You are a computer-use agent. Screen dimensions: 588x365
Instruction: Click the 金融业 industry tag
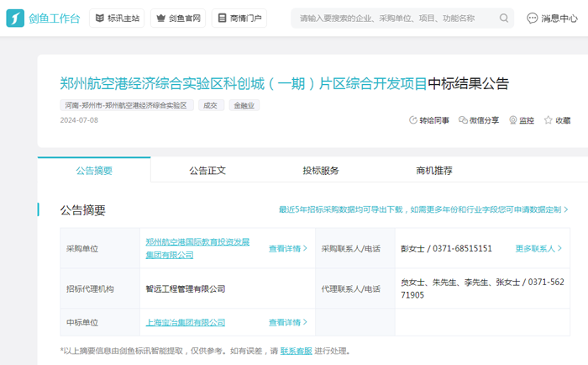[x=244, y=106]
